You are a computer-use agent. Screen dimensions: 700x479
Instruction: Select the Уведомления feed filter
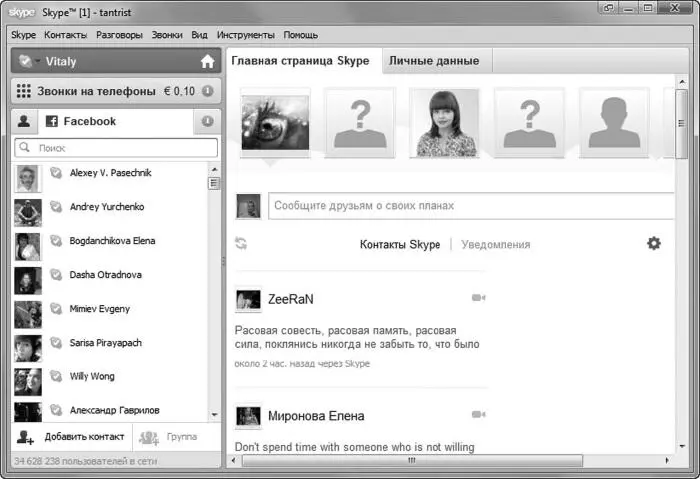click(496, 245)
